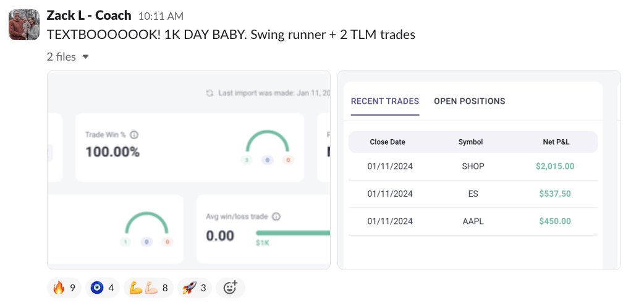Click info icon next to Avg win/loss trade
The height and width of the screenshot is (303, 644).
click(x=276, y=216)
